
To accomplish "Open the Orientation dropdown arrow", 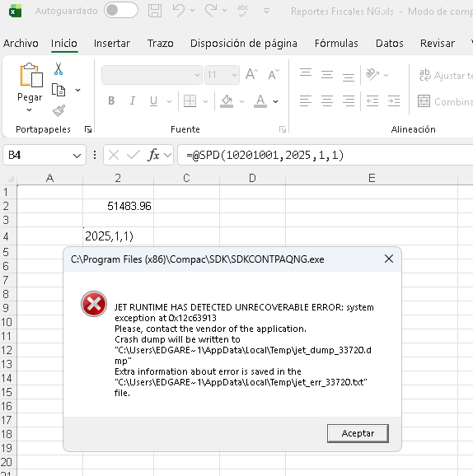I will click(x=386, y=75).
